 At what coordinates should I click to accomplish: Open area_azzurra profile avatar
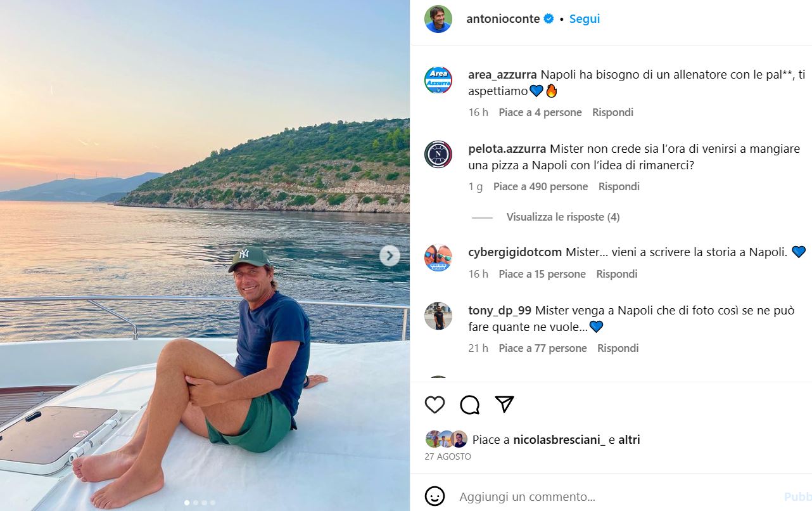click(x=438, y=81)
